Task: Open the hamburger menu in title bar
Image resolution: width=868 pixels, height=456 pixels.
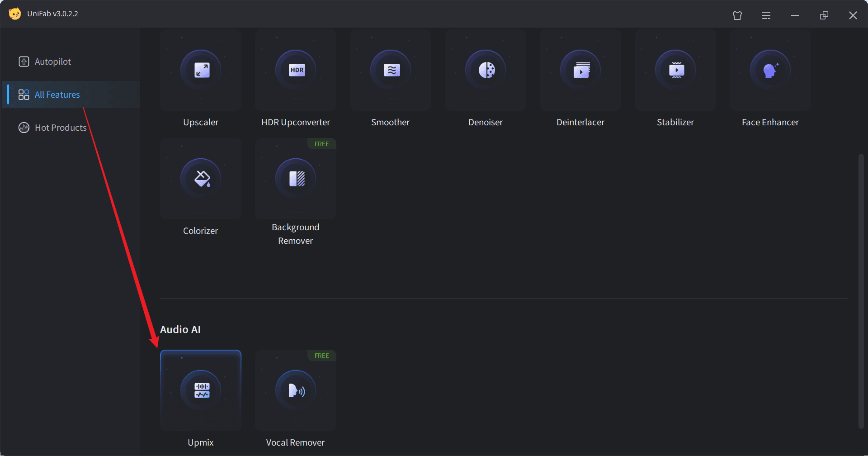Action: coord(766,15)
